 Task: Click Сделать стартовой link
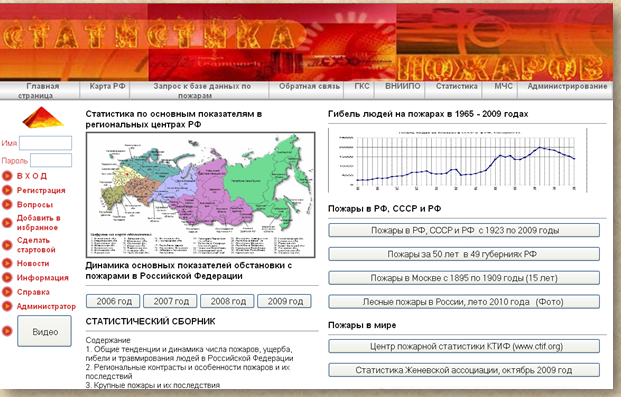coord(36,245)
